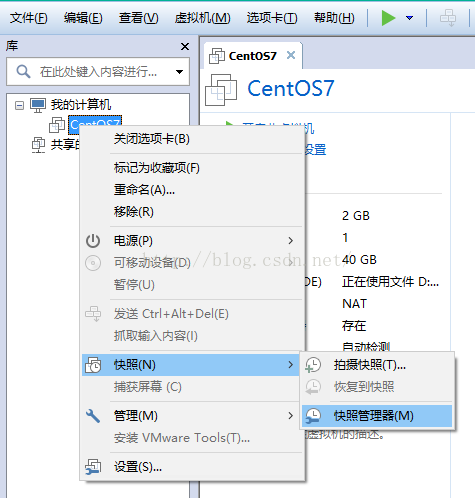
Task: Open the 虚拟机(M) menu
Action: tap(202, 18)
